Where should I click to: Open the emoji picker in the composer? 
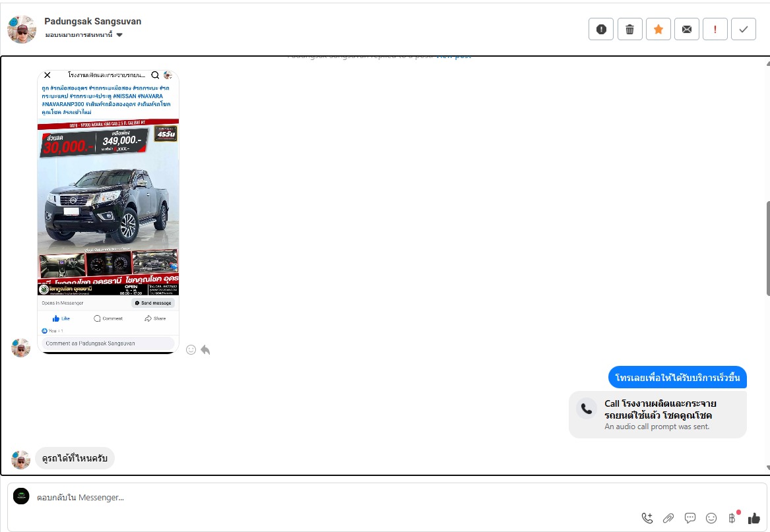point(711,518)
